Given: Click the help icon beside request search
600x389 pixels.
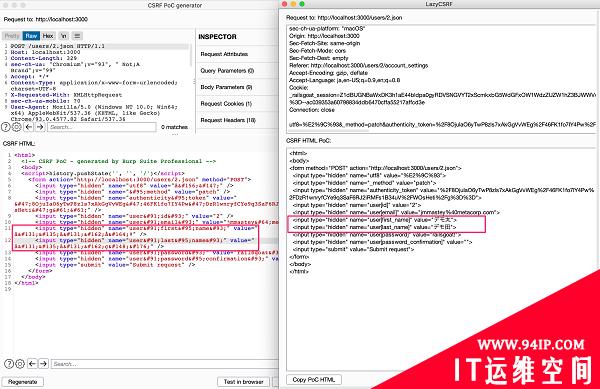Looking at the screenshot, I should click(6, 127).
